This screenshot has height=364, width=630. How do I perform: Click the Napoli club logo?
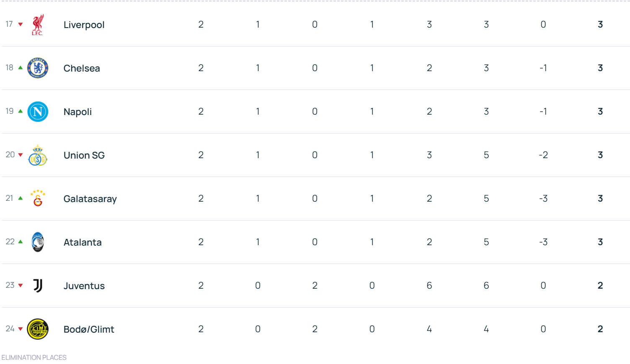(38, 112)
